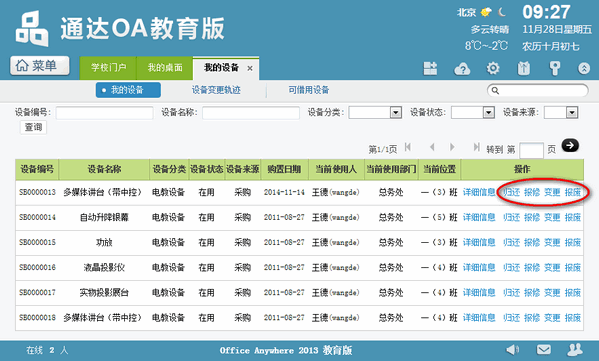The width and height of the screenshot is (599, 361).
Task: Click the 在线 2 人 status text
Action: point(47,350)
